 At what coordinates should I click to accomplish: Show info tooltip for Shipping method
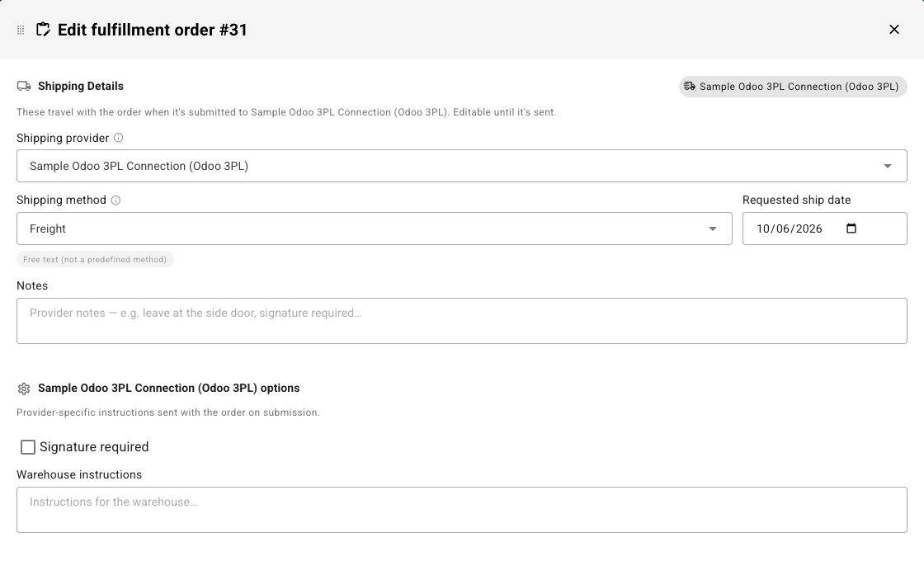[116, 200]
